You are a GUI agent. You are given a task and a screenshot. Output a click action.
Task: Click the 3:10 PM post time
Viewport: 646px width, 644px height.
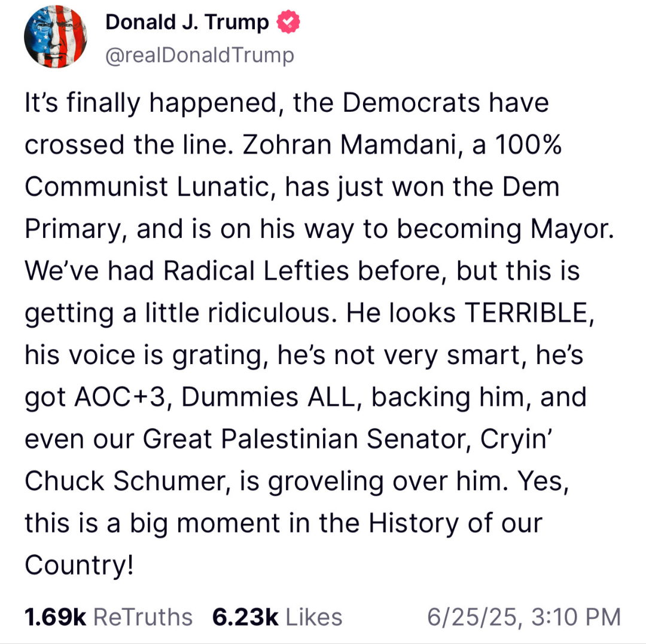[576, 617]
